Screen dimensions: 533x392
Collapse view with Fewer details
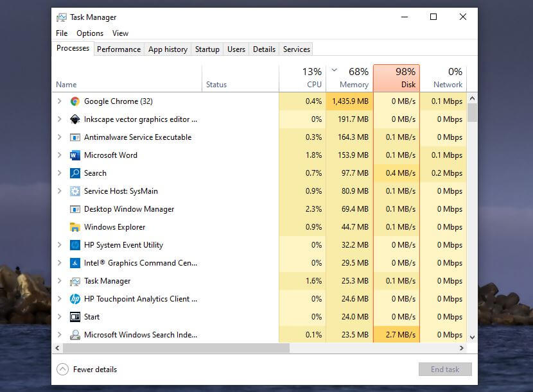pyautogui.click(x=87, y=370)
